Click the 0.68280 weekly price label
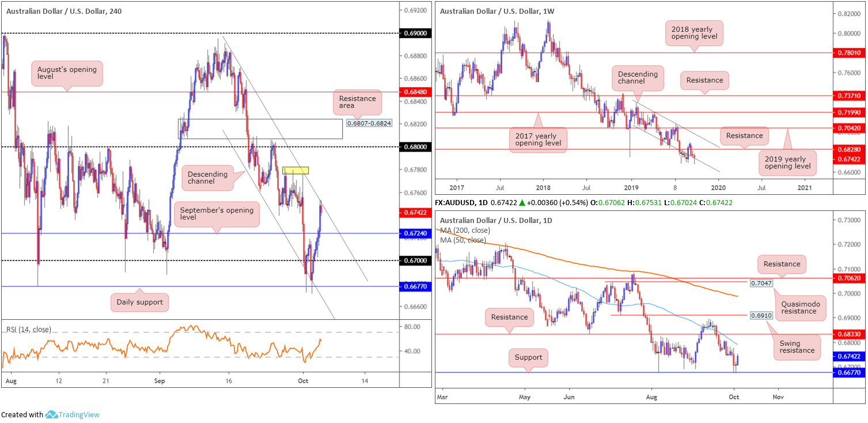Image resolution: width=868 pixels, height=423 pixels. click(849, 149)
